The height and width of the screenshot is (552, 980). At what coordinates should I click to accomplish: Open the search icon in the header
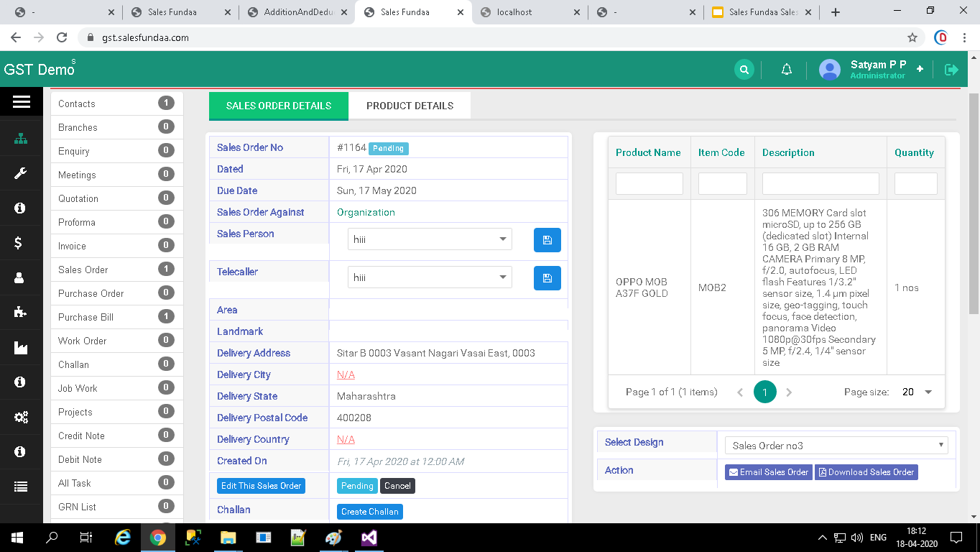tap(744, 70)
